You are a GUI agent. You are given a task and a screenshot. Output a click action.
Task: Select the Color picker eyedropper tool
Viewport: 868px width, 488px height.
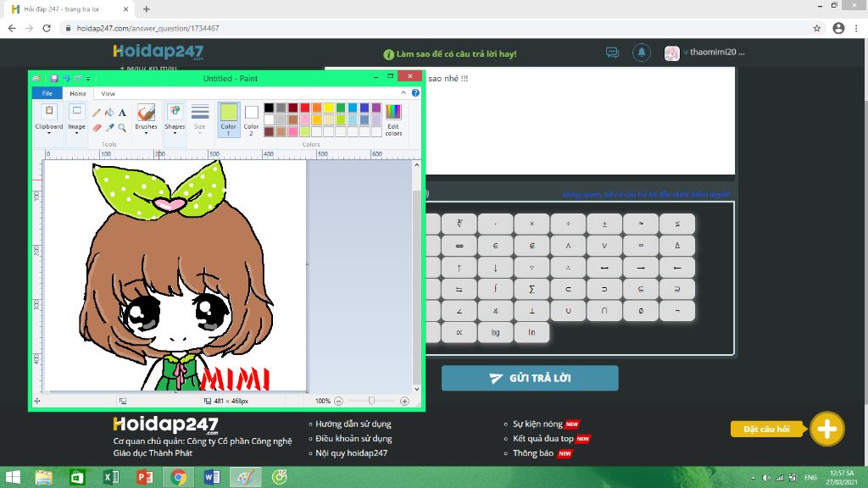click(x=109, y=128)
